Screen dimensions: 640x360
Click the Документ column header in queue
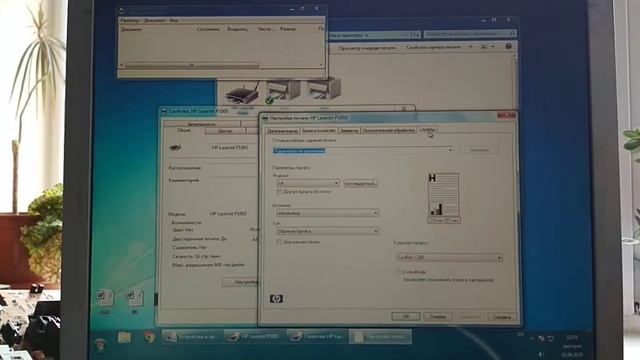click(x=131, y=29)
